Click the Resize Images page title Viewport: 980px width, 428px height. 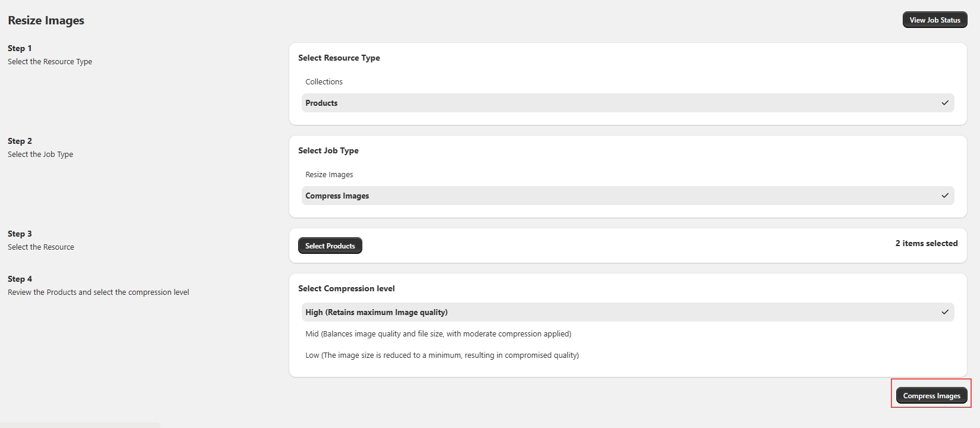click(x=46, y=20)
